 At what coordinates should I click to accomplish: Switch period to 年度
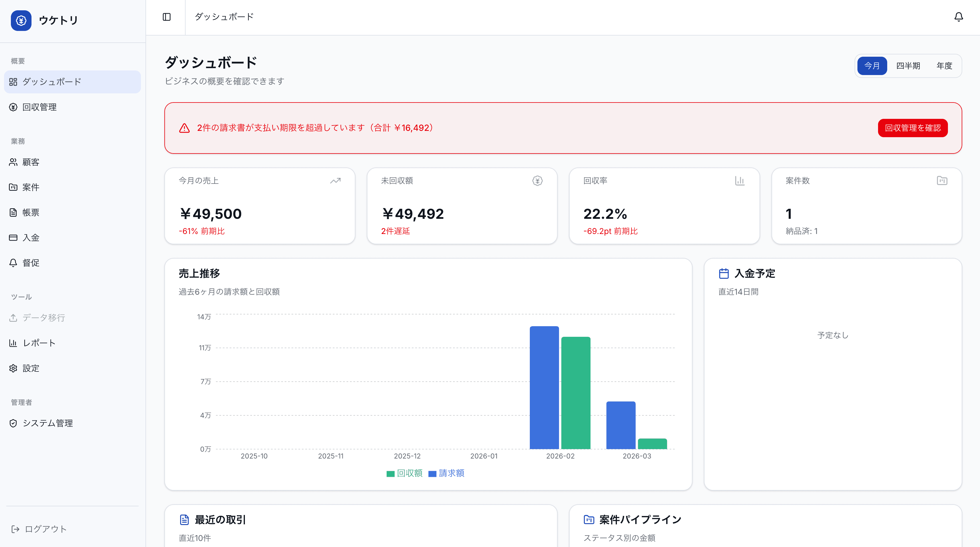point(944,65)
